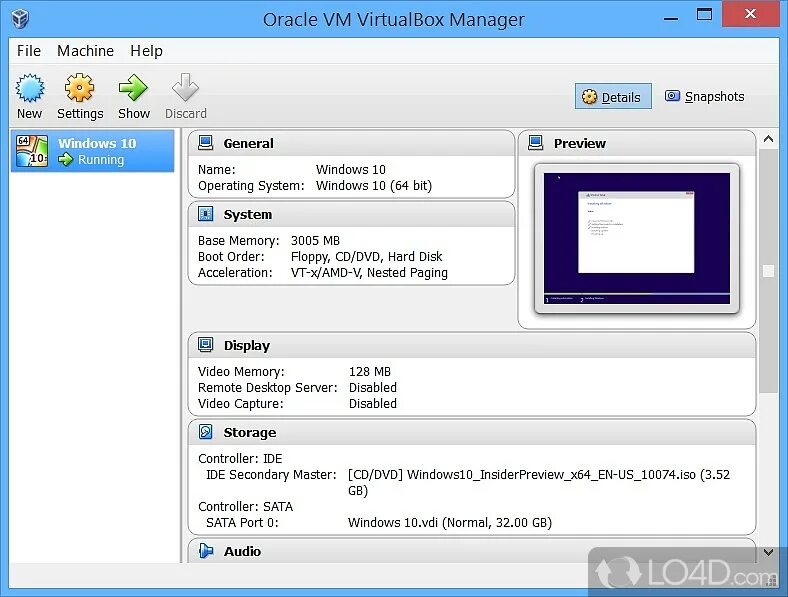Click the General section monitor icon

click(206, 143)
